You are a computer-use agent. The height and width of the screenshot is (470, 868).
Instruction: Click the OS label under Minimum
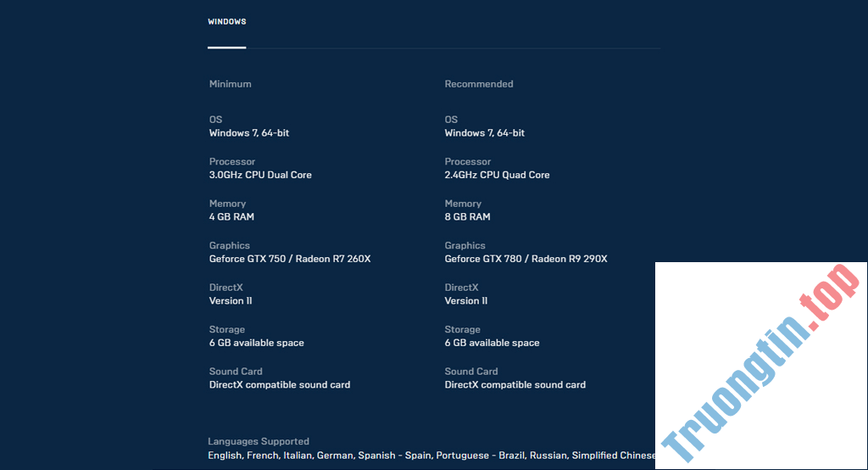click(x=215, y=120)
